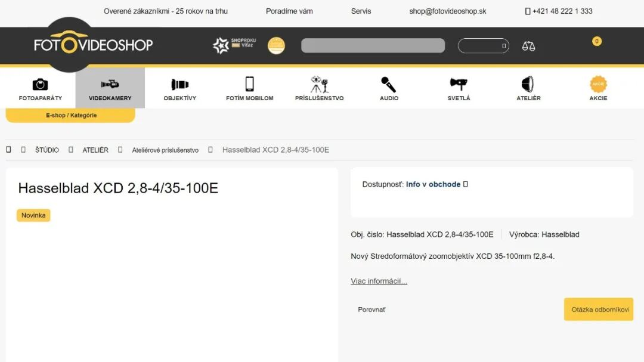Click the Nový Stredoformátový zoomobjektív description
Viewport: 644px width, 362px height.
(453, 256)
